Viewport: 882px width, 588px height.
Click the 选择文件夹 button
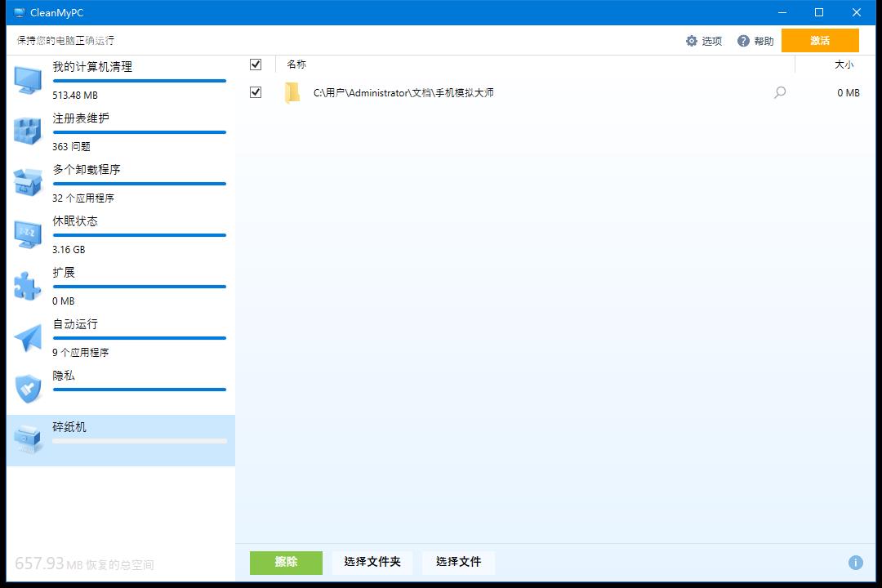372,562
